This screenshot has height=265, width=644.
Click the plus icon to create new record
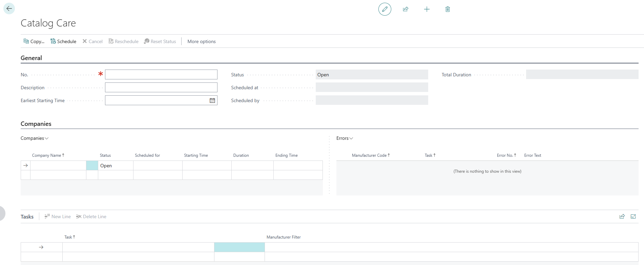[x=427, y=9]
